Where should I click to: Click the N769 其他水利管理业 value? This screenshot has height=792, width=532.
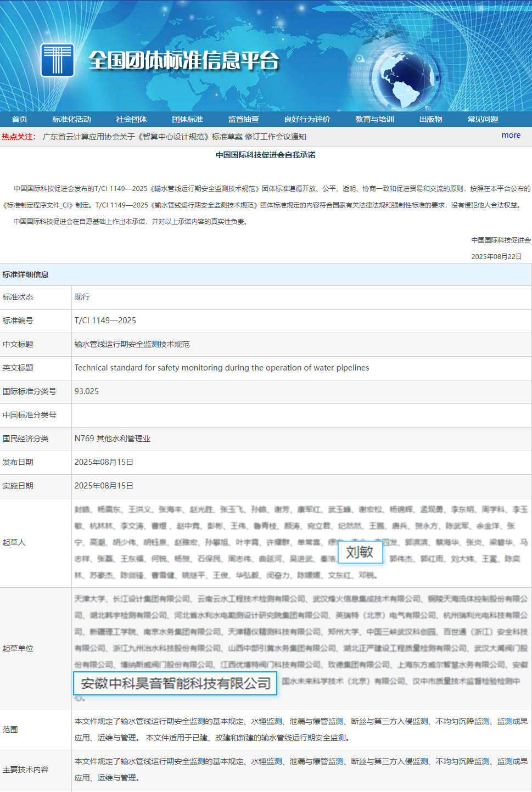click(113, 439)
